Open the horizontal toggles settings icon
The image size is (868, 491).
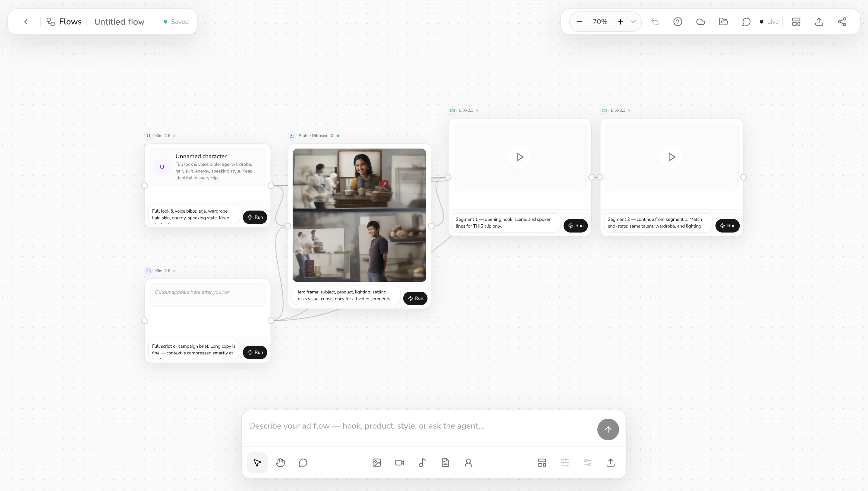pos(588,463)
